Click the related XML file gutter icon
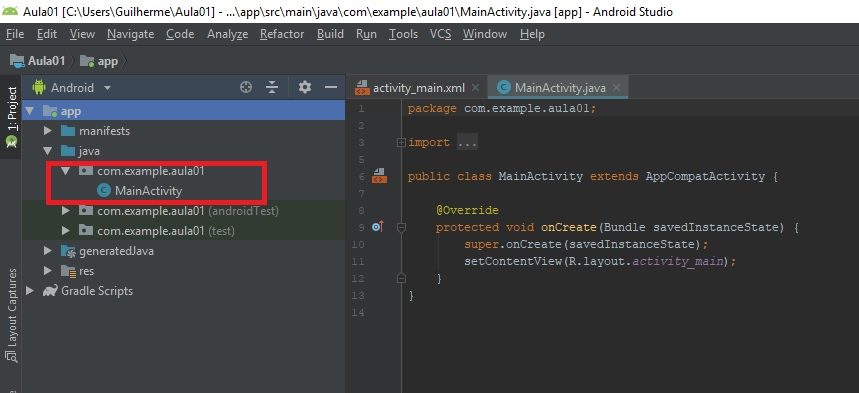859x393 pixels. 379,176
